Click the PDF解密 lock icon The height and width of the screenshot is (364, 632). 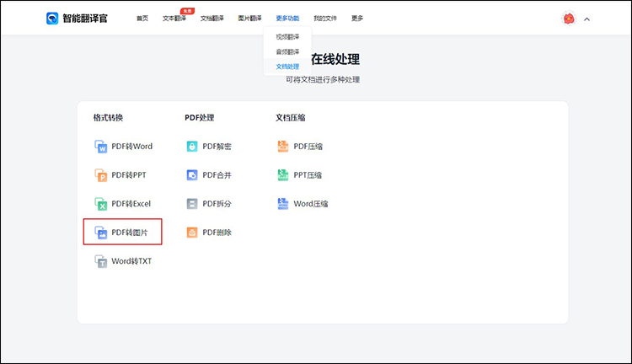pos(192,147)
